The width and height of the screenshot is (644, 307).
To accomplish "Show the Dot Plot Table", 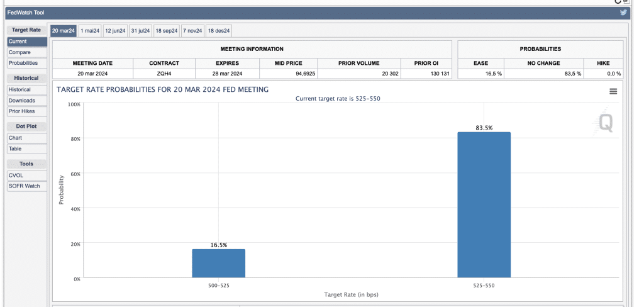I will (x=26, y=148).
